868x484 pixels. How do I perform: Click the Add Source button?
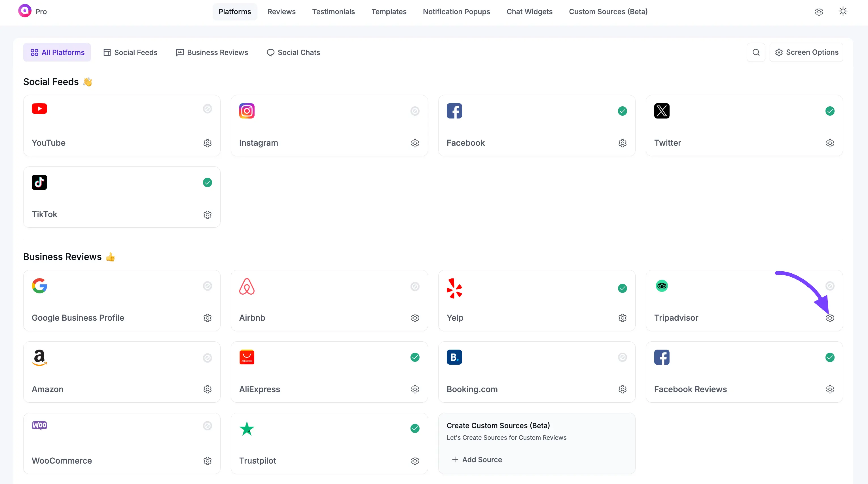coord(477,459)
